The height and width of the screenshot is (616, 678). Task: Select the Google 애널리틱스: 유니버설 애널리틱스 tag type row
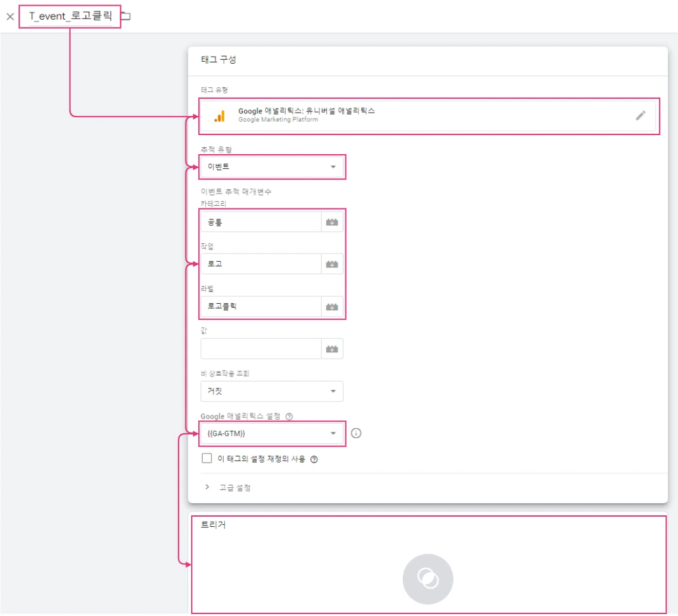coord(428,116)
